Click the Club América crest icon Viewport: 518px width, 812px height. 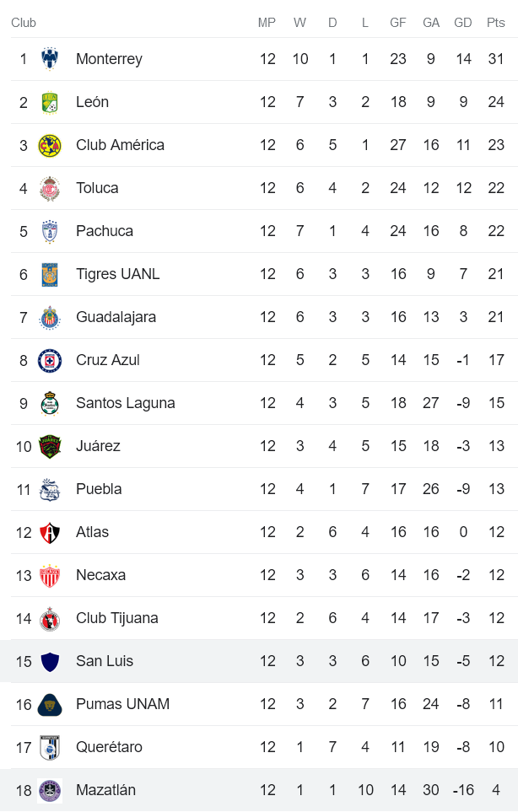click(50, 145)
